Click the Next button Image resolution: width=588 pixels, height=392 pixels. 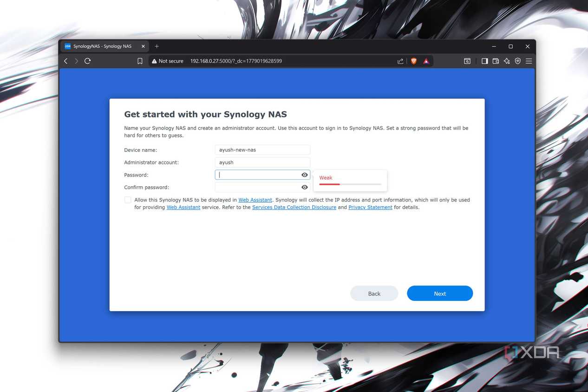click(440, 294)
